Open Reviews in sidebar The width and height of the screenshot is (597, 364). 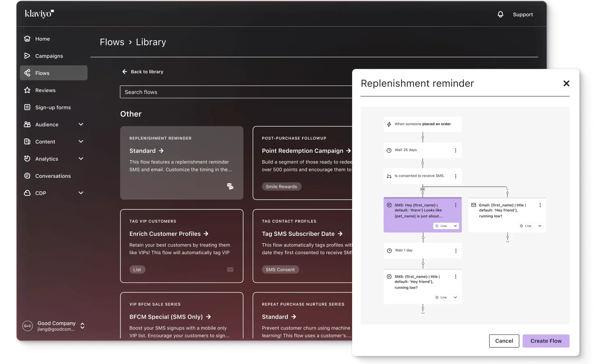pos(54,90)
